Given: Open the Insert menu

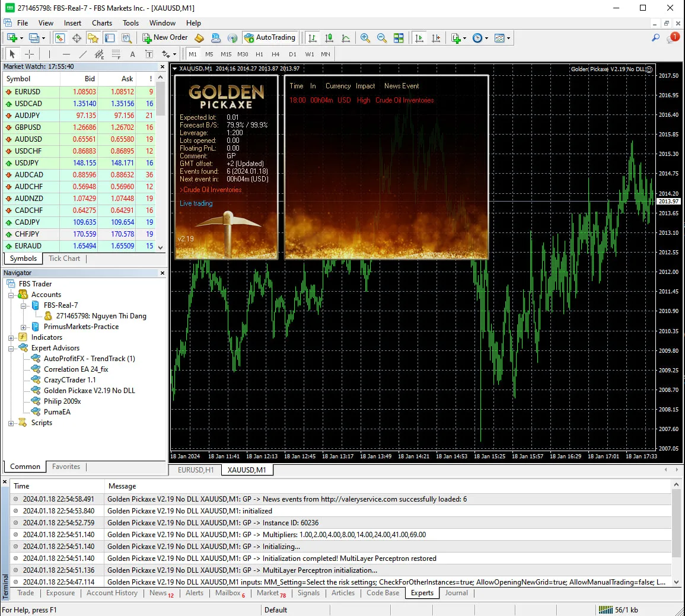Looking at the screenshot, I should pos(72,23).
